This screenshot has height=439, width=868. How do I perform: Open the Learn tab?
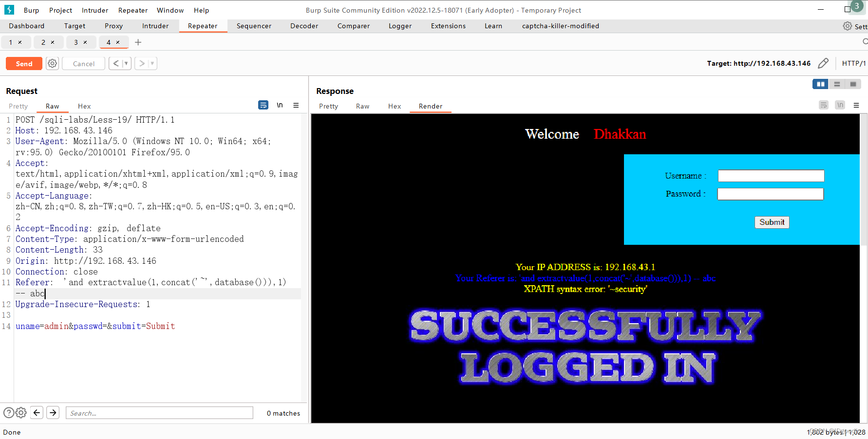pyautogui.click(x=493, y=26)
